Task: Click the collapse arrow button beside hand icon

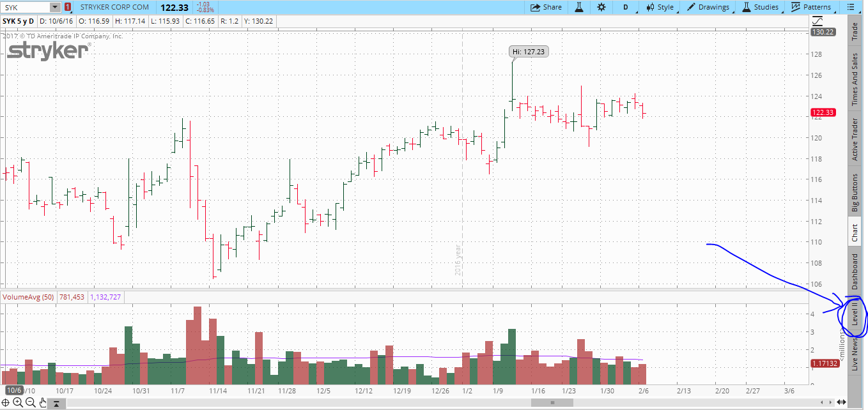Action: click(x=56, y=403)
